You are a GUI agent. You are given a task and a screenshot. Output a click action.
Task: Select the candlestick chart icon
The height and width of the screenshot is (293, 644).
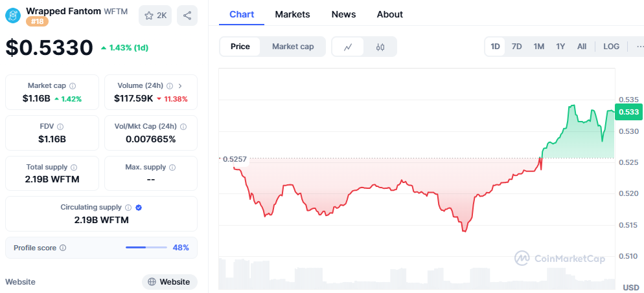tap(380, 47)
